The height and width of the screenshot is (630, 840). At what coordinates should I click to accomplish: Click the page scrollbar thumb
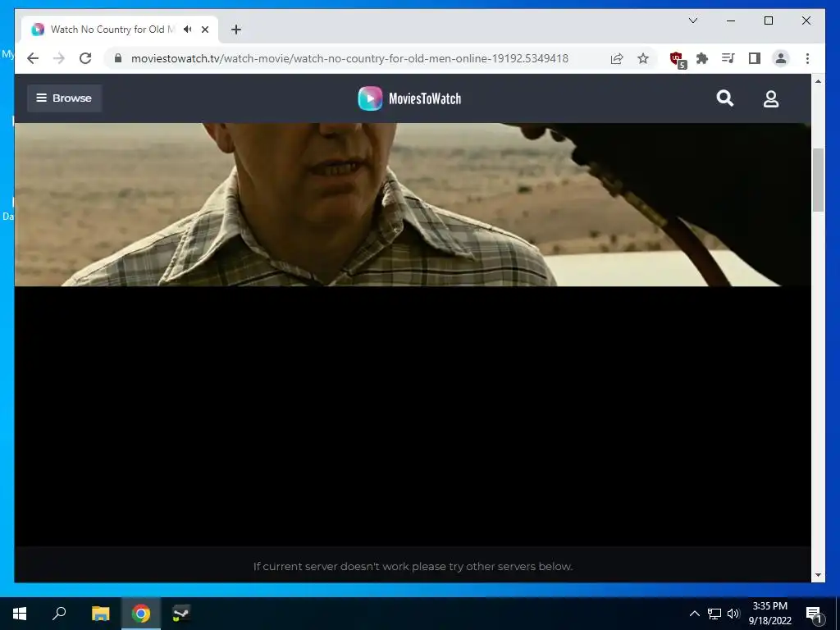[x=818, y=180]
